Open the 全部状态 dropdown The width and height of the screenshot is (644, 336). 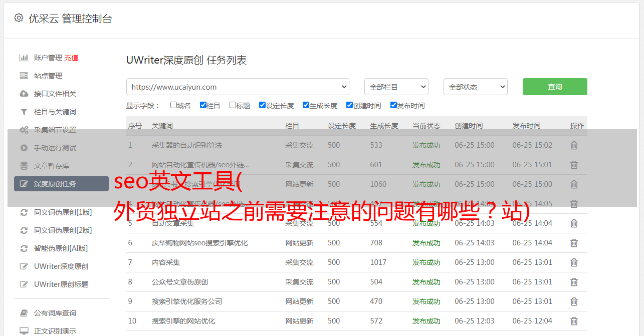pos(476,87)
